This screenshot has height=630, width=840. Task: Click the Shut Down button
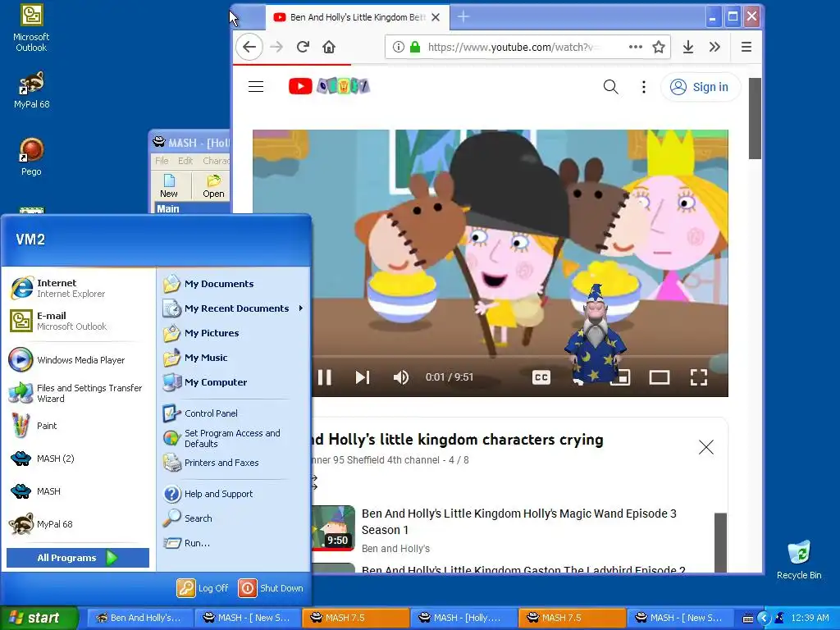(x=271, y=588)
